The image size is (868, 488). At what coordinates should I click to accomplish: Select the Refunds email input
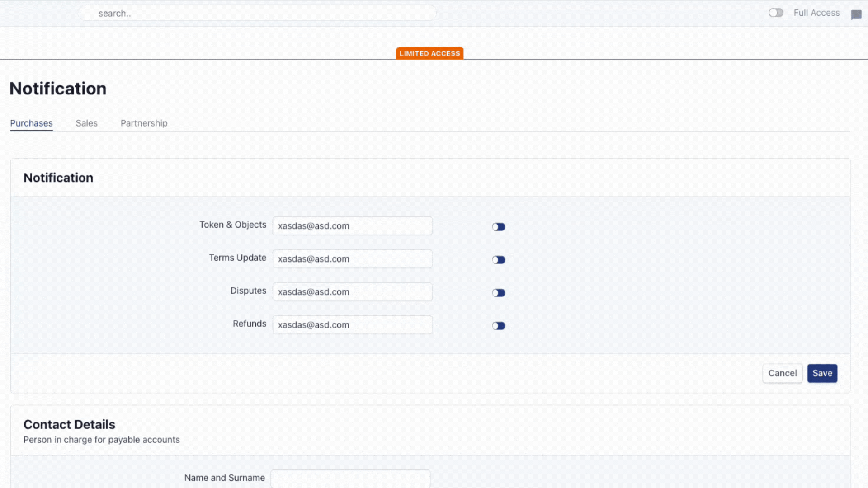pos(352,325)
